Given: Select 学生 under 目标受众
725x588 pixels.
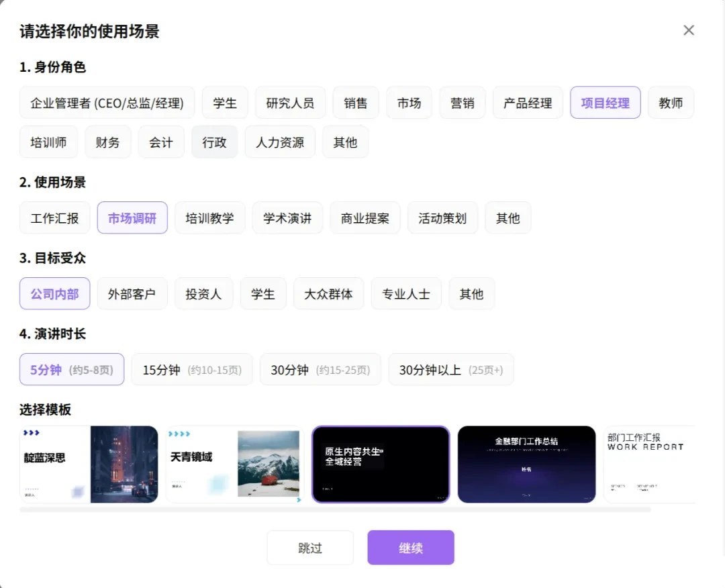Looking at the screenshot, I should [263, 293].
